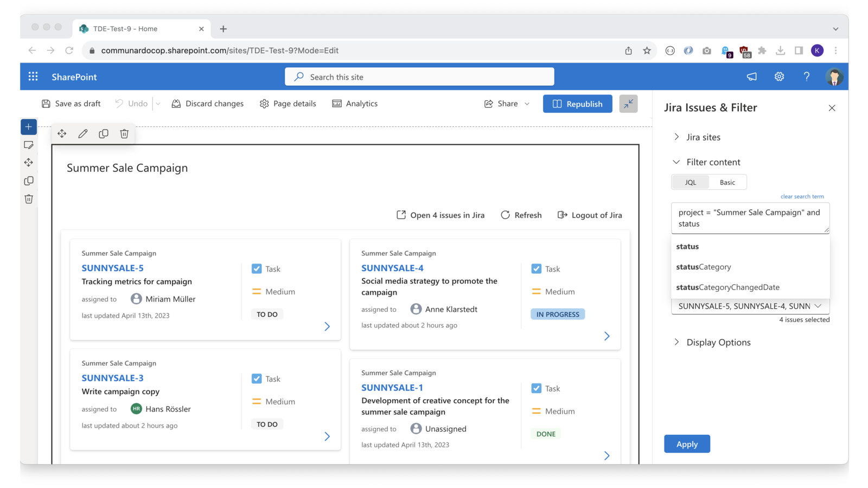Click the move web part icon
Viewport: 868px width, 488px height.
tap(62, 133)
